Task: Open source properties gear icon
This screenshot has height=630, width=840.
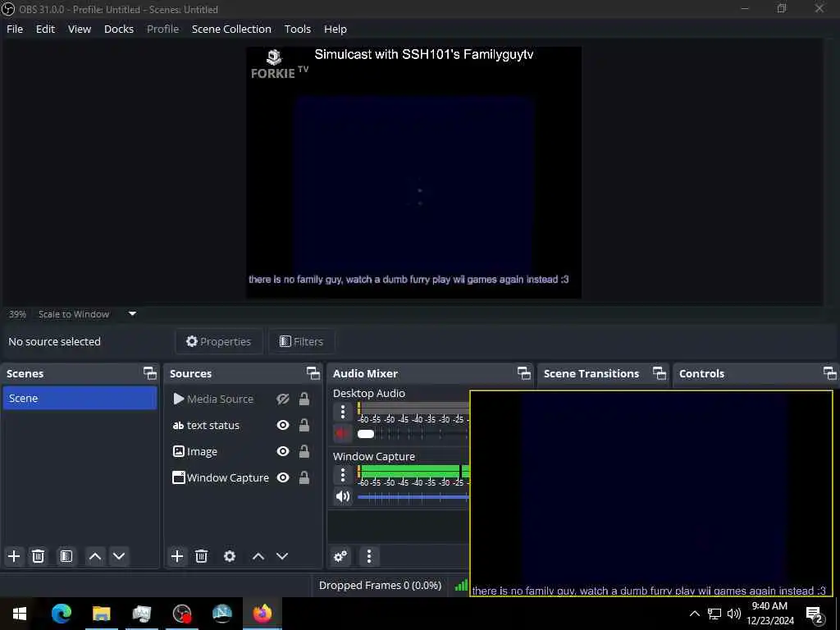Action: click(230, 556)
